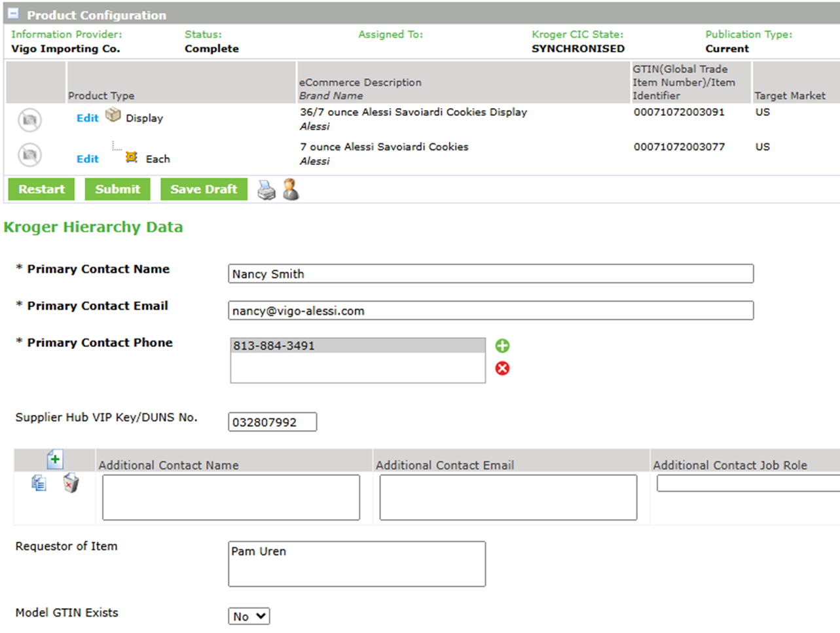Click the Restart button

coord(41,189)
